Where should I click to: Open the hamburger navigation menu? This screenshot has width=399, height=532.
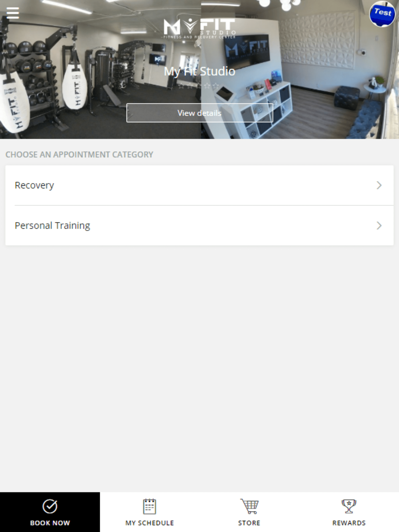[13, 13]
